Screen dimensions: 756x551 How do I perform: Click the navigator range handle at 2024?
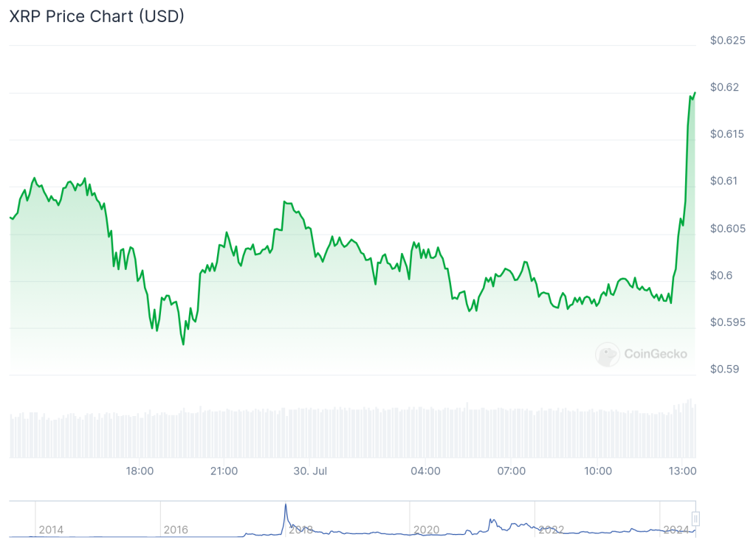[695, 519]
